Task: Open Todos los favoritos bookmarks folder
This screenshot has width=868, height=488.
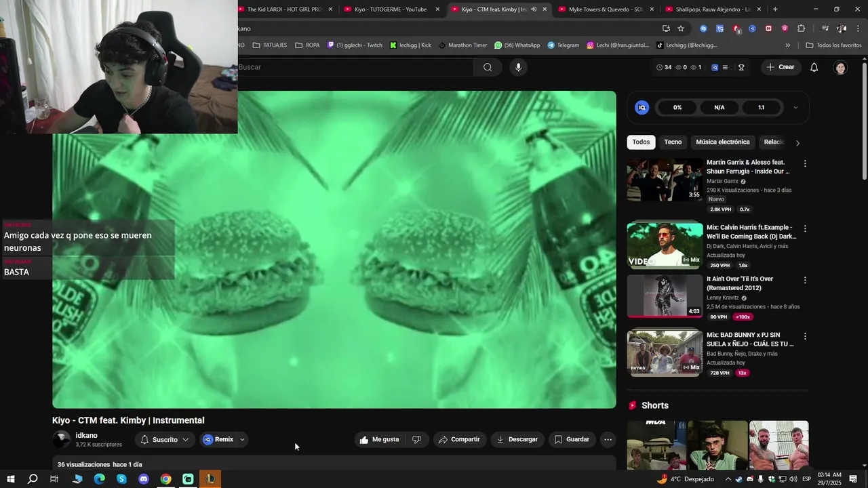Action: (x=833, y=45)
